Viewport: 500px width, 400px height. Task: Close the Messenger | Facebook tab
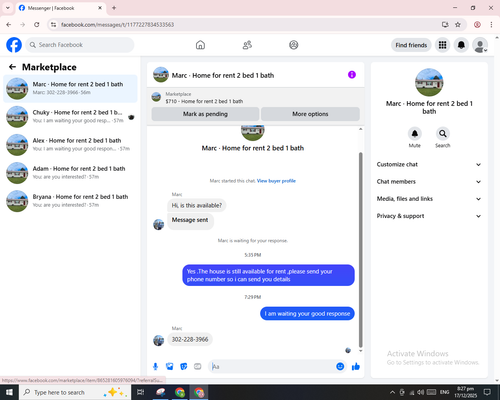click(x=100, y=8)
